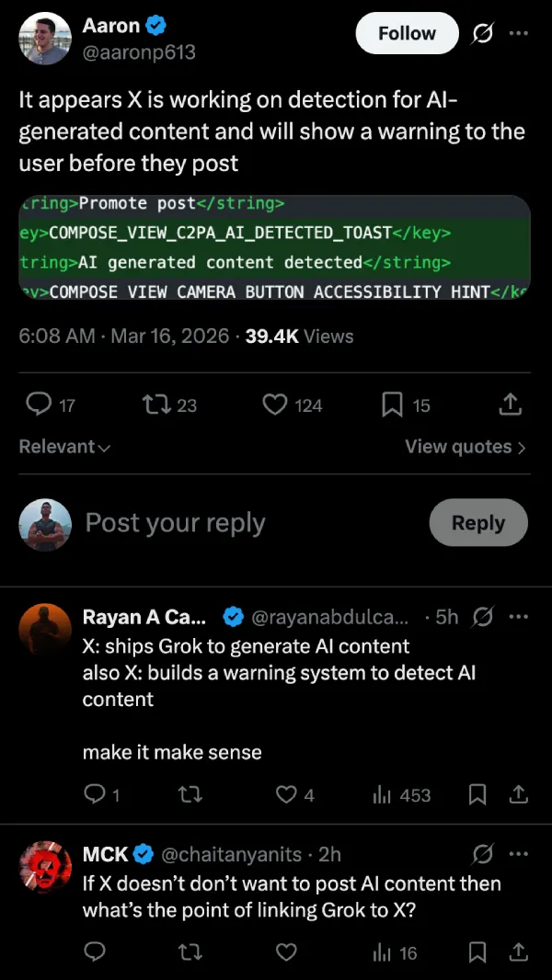Open View quotes link
Screen dimensions: 552x980
click(466, 447)
